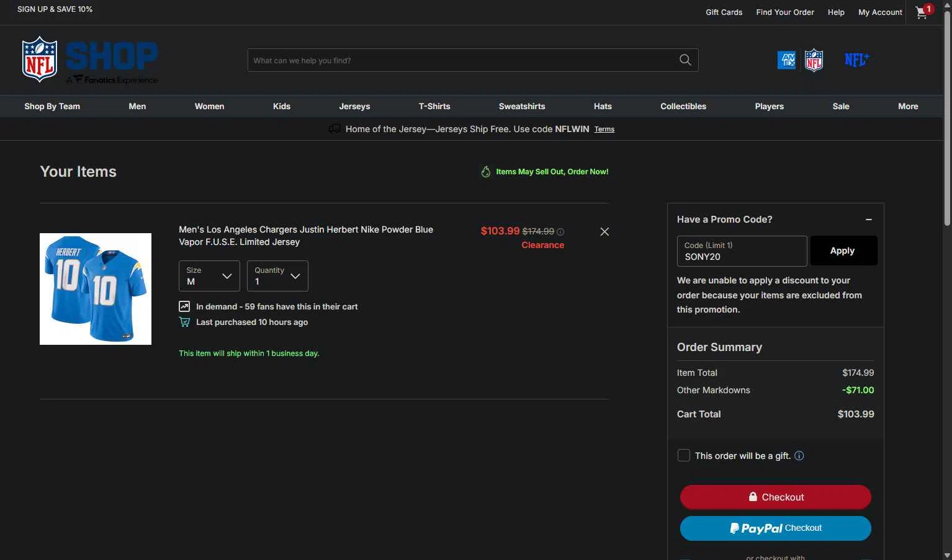Click the NFL Shop logo
The height and width of the screenshot is (560, 952).
pos(90,60)
